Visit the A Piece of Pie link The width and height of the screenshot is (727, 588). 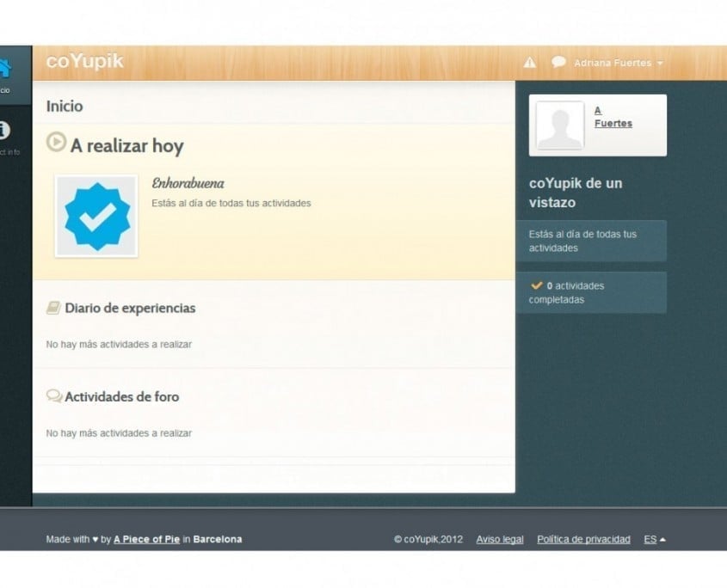(x=146, y=539)
